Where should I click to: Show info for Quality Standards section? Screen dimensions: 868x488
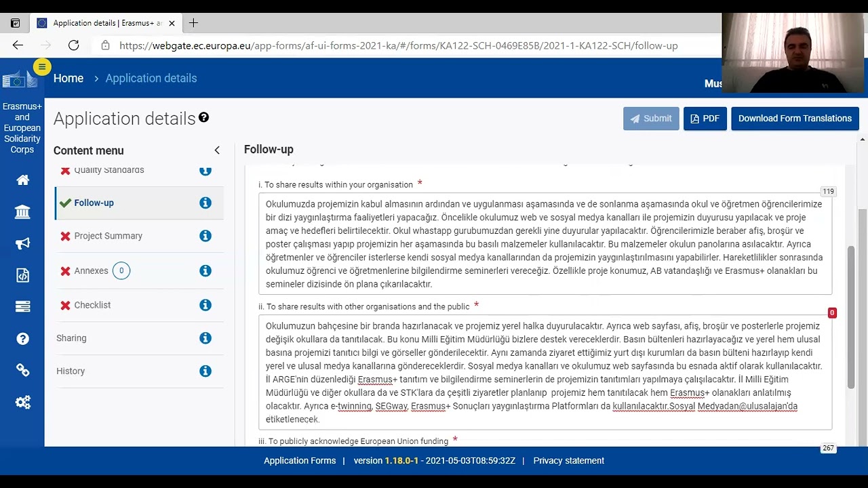[x=205, y=170]
